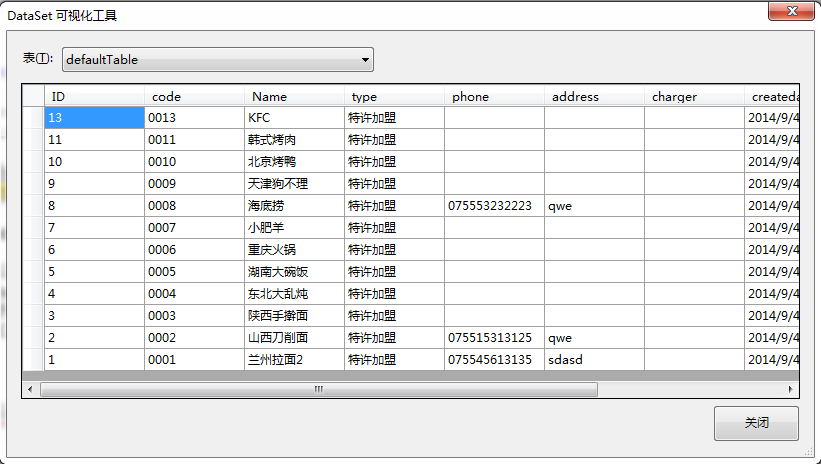
Task: Sort by the Name column header
Action: coord(294,96)
